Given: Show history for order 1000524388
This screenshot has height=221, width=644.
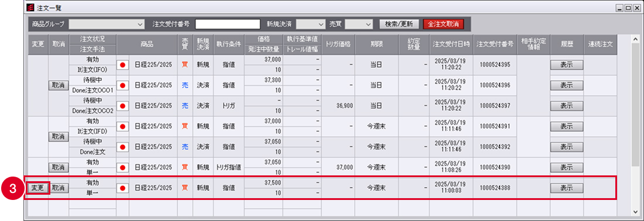Looking at the screenshot, I should point(567,188).
